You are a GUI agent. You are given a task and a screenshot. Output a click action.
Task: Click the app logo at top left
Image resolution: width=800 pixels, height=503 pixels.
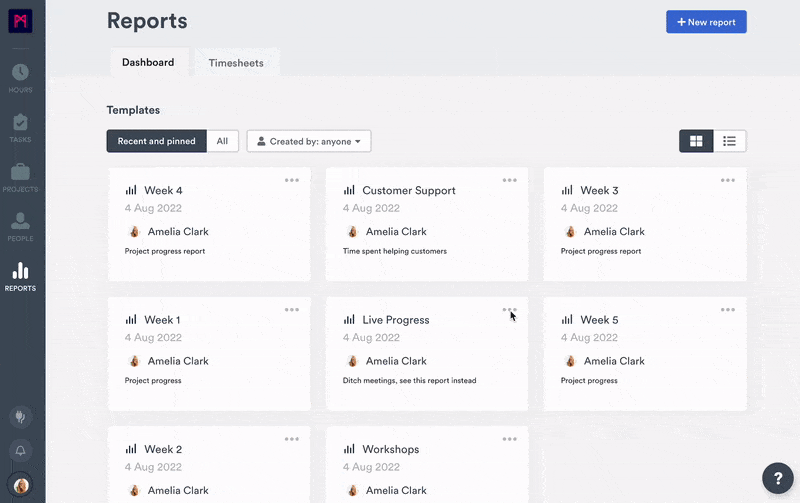click(20, 21)
